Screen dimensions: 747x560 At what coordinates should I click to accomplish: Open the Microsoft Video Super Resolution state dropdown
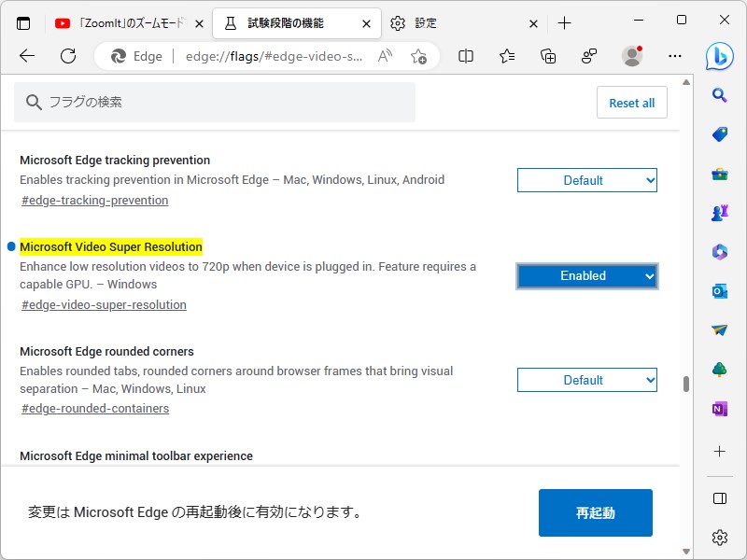586,275
